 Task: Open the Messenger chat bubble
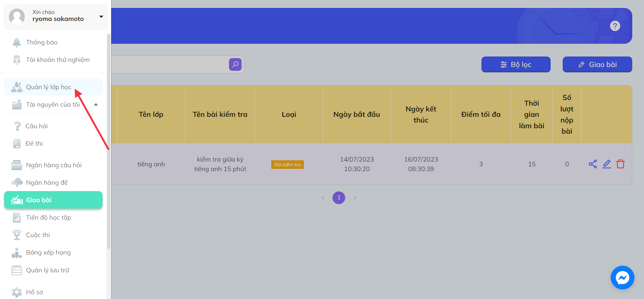(622, 278)
